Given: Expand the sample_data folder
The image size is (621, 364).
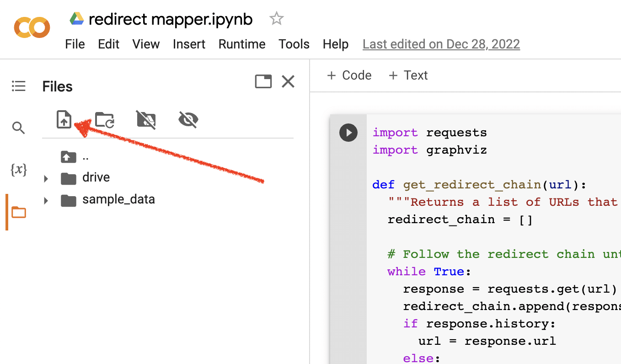Looking at the screenshot, I should 46,200.
